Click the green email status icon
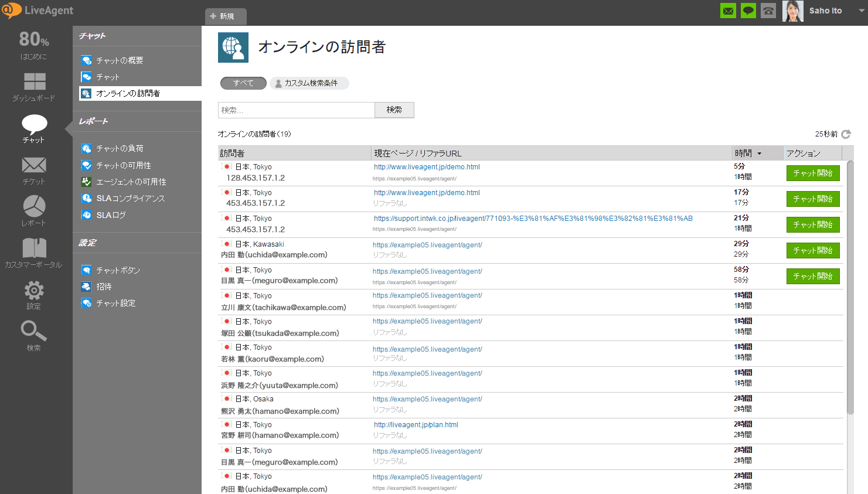The image size is (868, 494). click(x=728, y=11)
